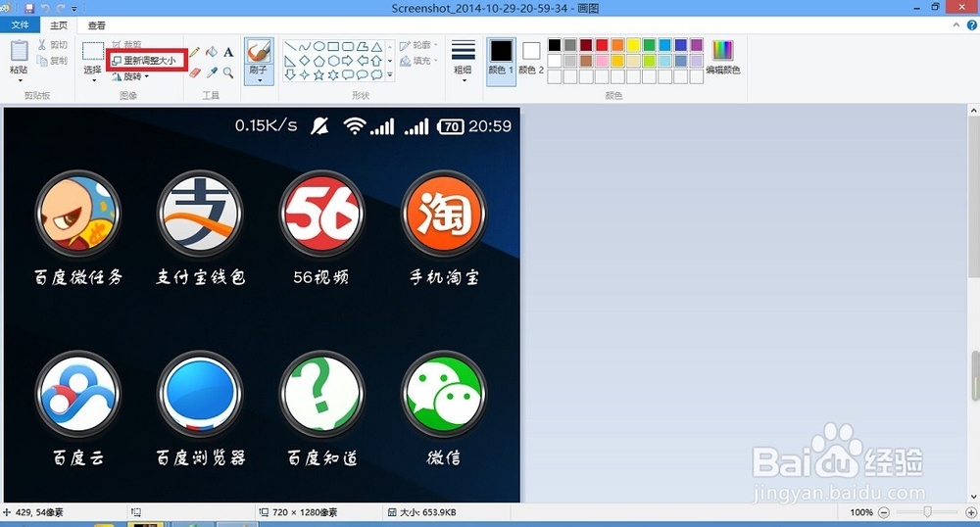Viewport: 980px width, 527px height.
Task: Pick the red color swatch
Action: 602,45
